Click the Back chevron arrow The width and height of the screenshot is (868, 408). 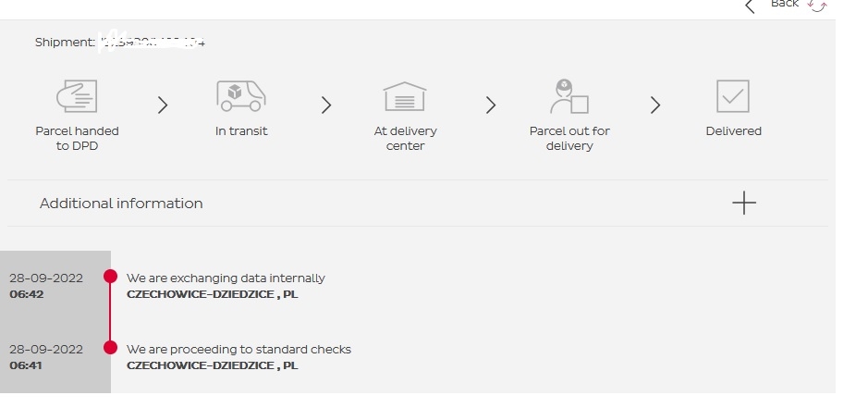(750, 6)
